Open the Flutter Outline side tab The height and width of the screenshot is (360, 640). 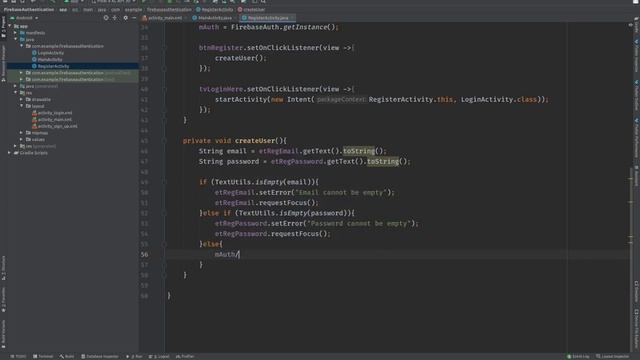[x=636, y=96]
